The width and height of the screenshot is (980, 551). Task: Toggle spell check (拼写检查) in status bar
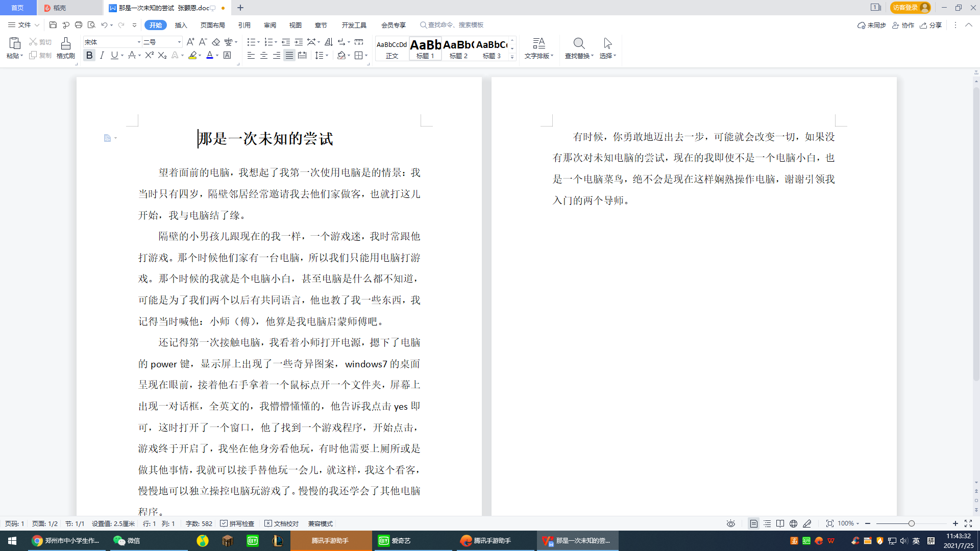click(x=237, y=523)
